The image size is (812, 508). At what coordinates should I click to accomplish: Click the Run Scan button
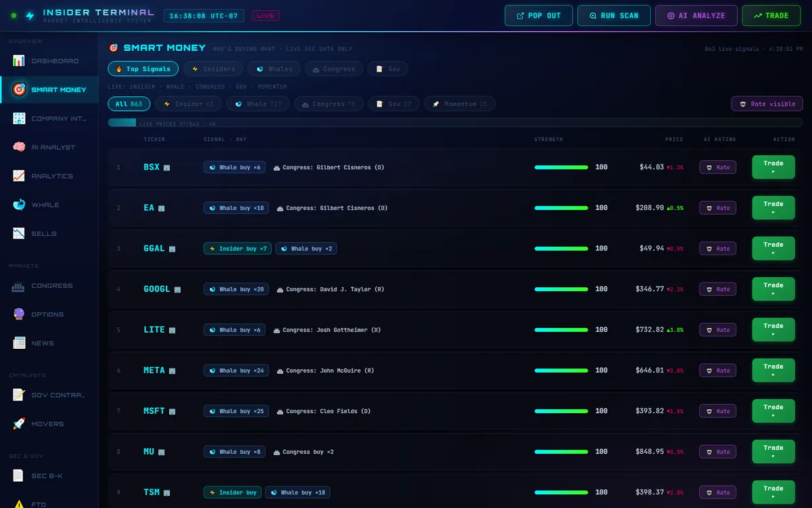click(614, 16)
